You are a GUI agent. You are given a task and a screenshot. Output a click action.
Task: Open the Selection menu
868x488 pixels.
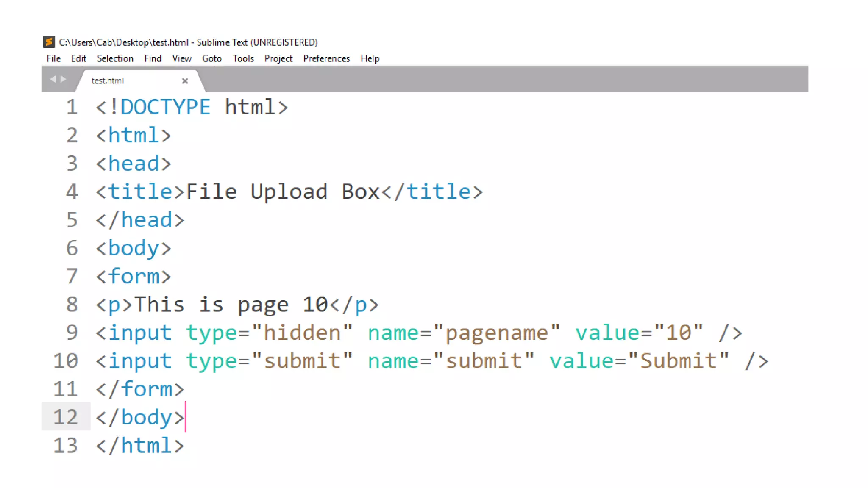(x=115, y=58)
